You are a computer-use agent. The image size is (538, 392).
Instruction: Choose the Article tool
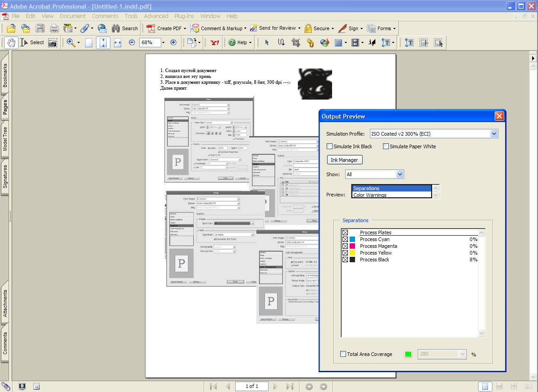(281, 42)
